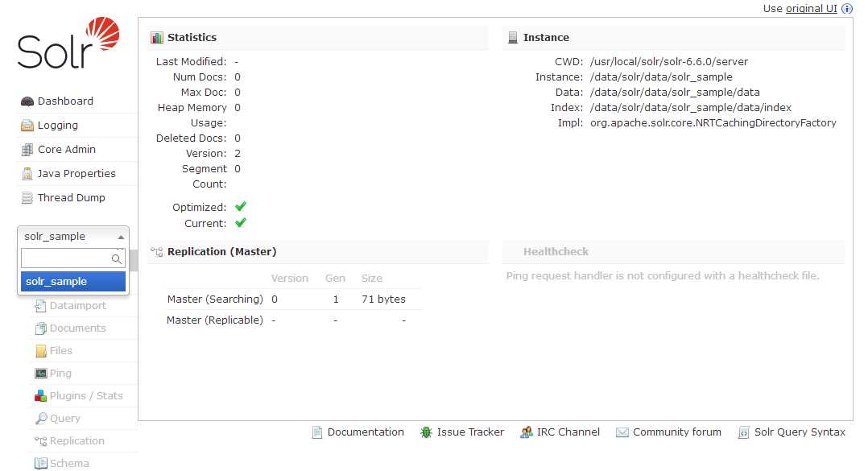
Task: Click the Solr Query Syntax icon
Action: tap(743, 432)
